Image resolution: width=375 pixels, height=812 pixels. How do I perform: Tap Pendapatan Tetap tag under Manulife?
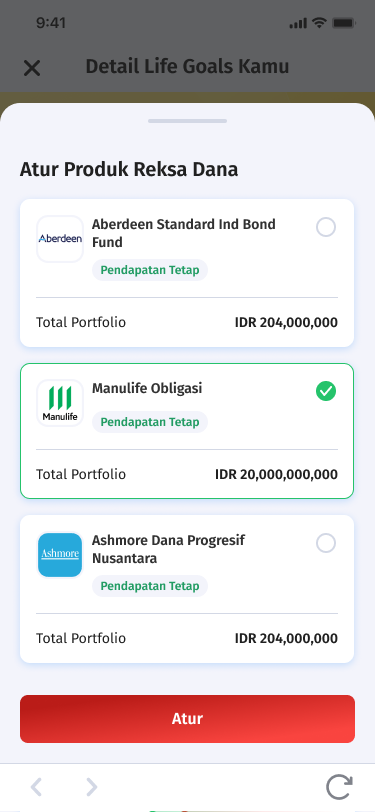[x=150, y=422]
